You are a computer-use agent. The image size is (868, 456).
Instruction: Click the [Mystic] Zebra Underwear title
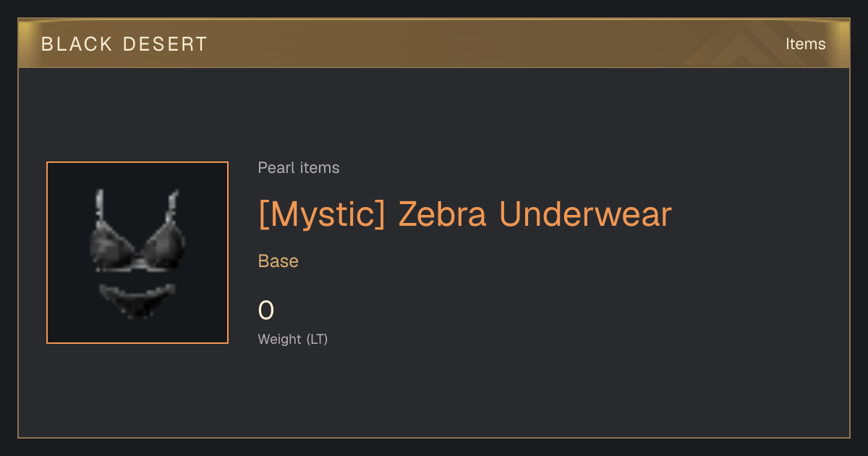pyautogui.click(x=465, y=214)
